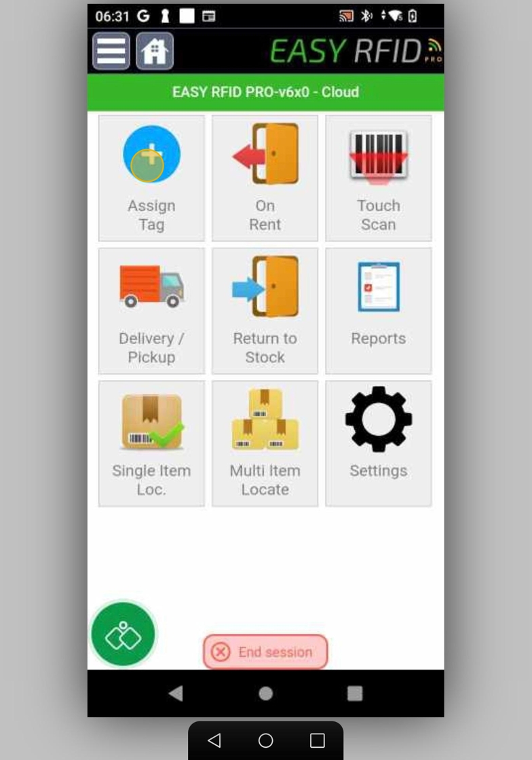Select the Return to Stock tile
Screen dimensions: 532x760
click(x=265, y=311)
